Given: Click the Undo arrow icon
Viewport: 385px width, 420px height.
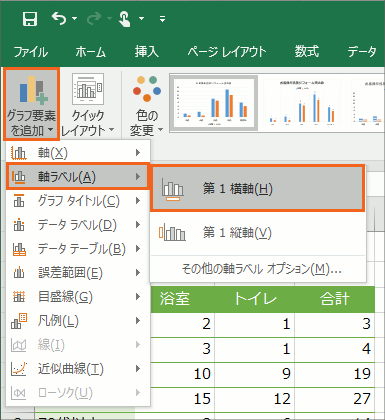Looking at the screenshot, I should (59, 19).
